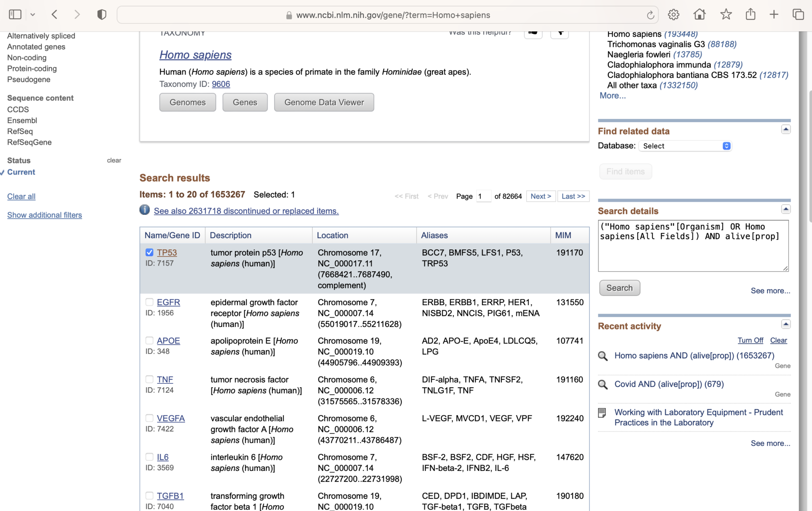This screenshot has width=812, height=511.
Task: Check the VEGFA result checkbox
Action: [149, 417]
